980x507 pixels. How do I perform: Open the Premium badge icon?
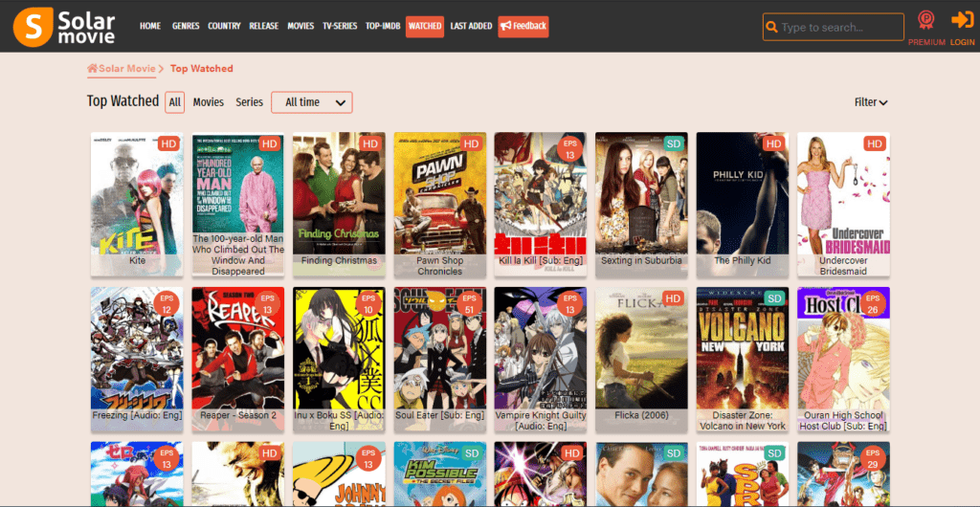(x=926, y=21)
